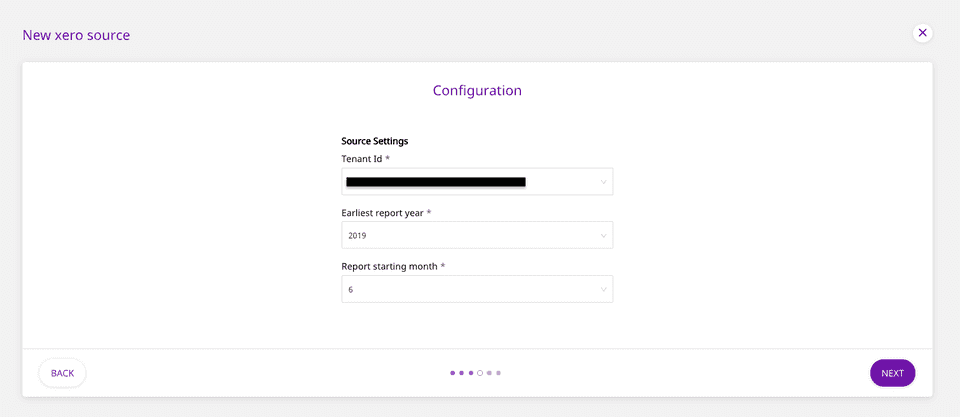Screen dimensions: 960x417
Task: Select the 2019 year value
Action: tap(358, 235)
